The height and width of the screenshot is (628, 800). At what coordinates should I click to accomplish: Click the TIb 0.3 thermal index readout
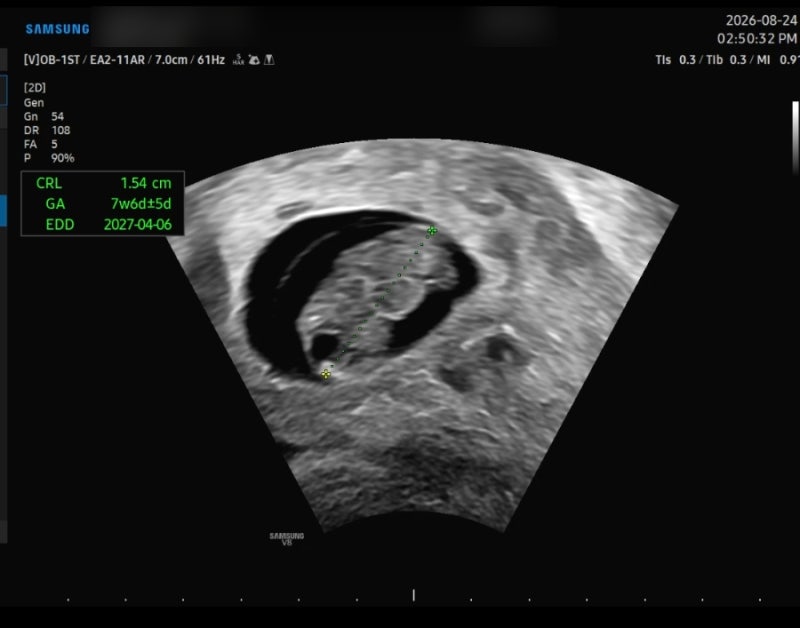(x=727, y=60)
